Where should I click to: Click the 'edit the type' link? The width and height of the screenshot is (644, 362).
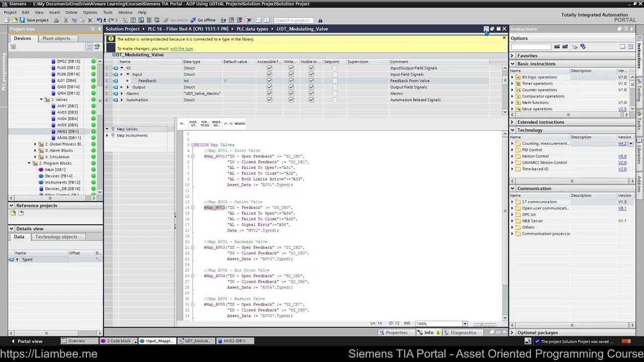pos(182,49)
